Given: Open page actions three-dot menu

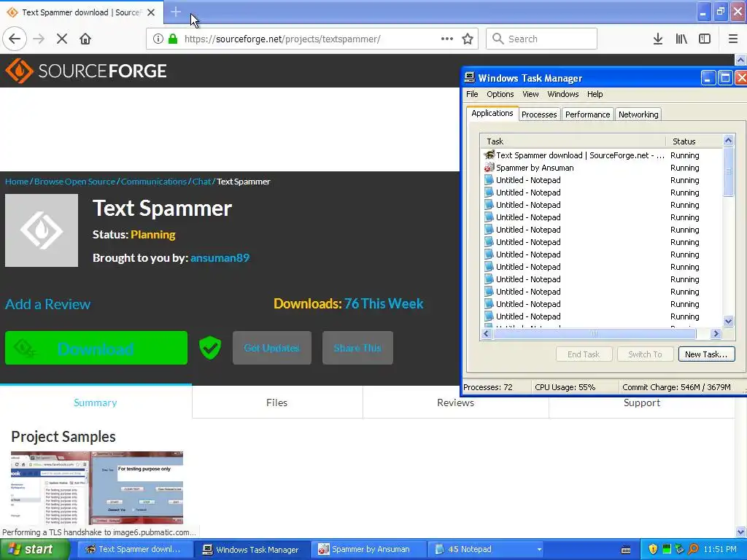Looking at the screenshot, I should pos(447,39).
